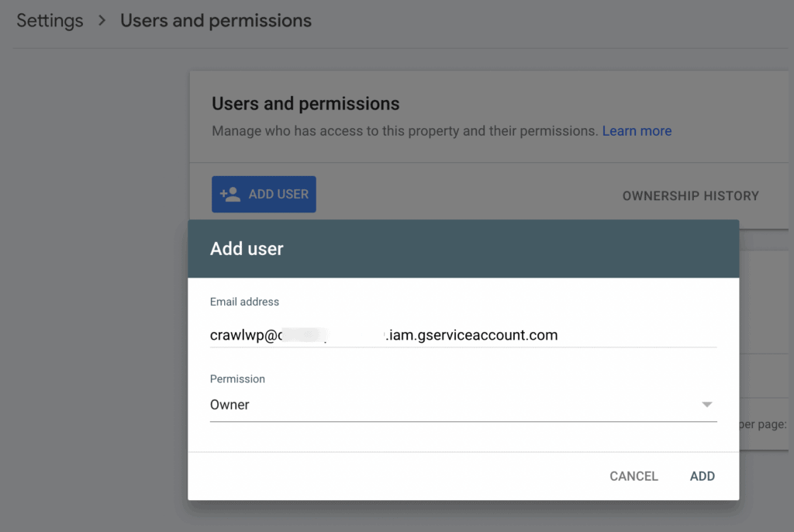794x532 pixels.
Task: Click the Email address field label
Action: pyautogui.click(x=244, y=302)
